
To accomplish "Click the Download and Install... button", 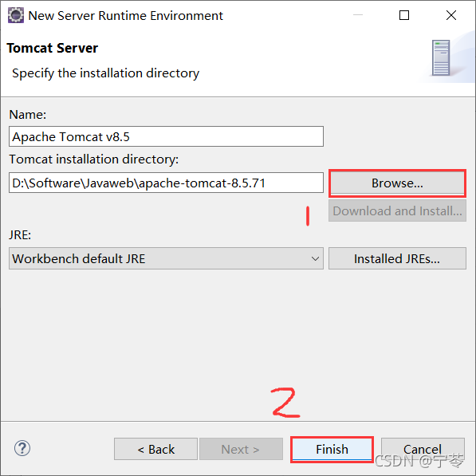I will (397, 210).
